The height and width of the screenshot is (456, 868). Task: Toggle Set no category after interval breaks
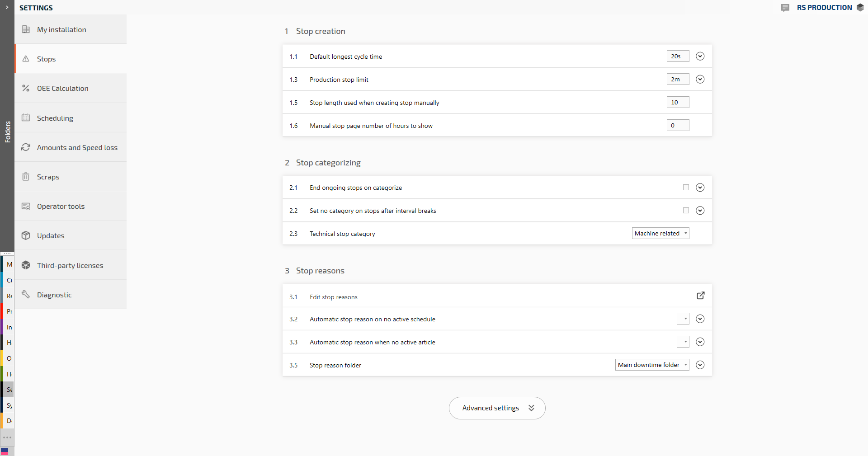[686, 211]
